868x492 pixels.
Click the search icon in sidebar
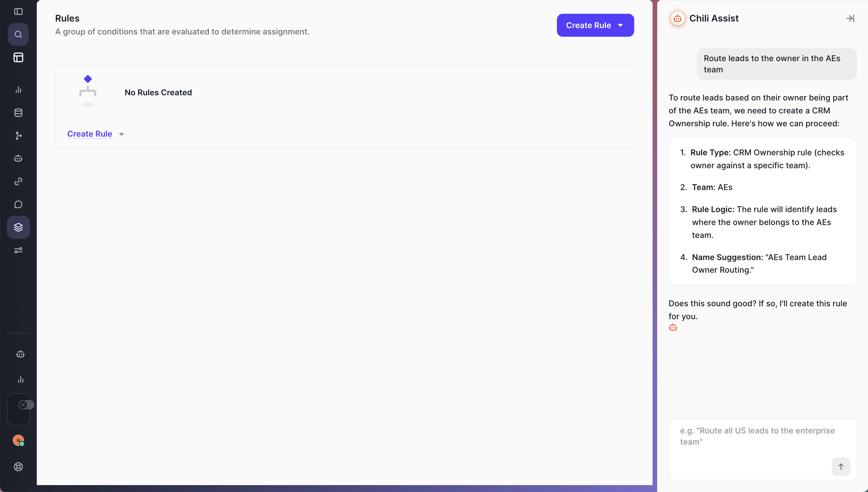coord(18,34)
